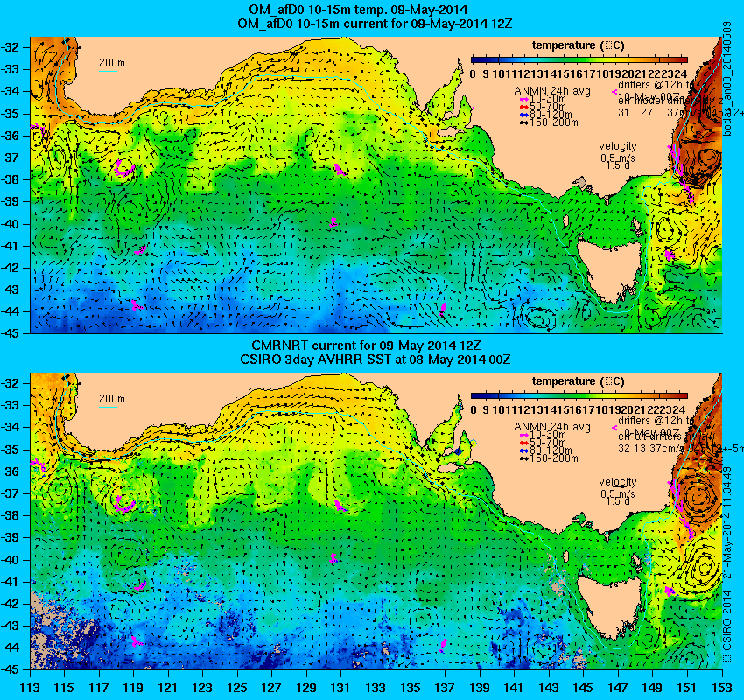Click Tasmania landmass in top panel
Viewport: 744px width, 700px height.
(609, 268)
